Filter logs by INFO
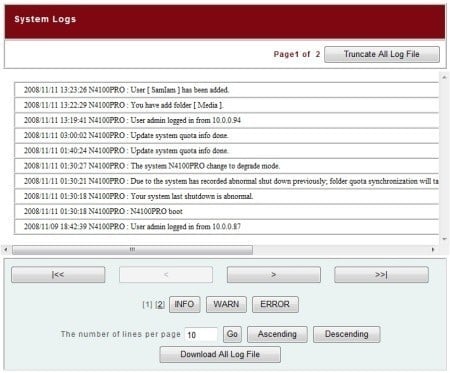This screenshot has width=450, height=373. [x=184, y=304]
